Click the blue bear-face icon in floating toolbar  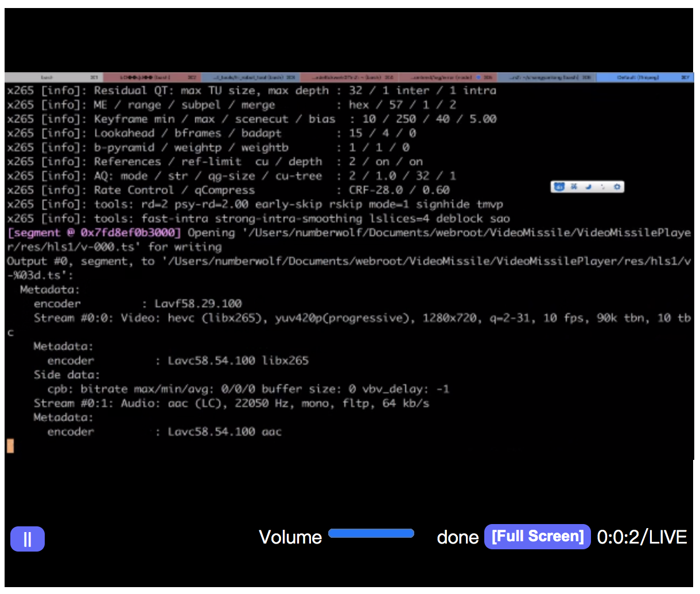coord(559,187)
